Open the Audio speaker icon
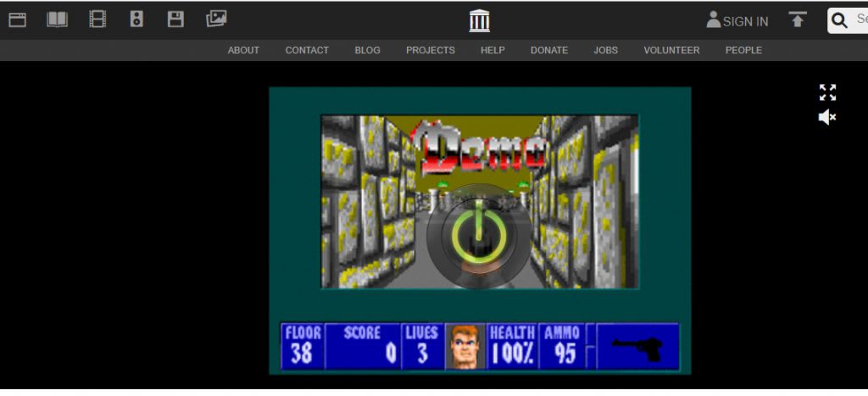The image size is (868, 396). click(x=136, y=20)
